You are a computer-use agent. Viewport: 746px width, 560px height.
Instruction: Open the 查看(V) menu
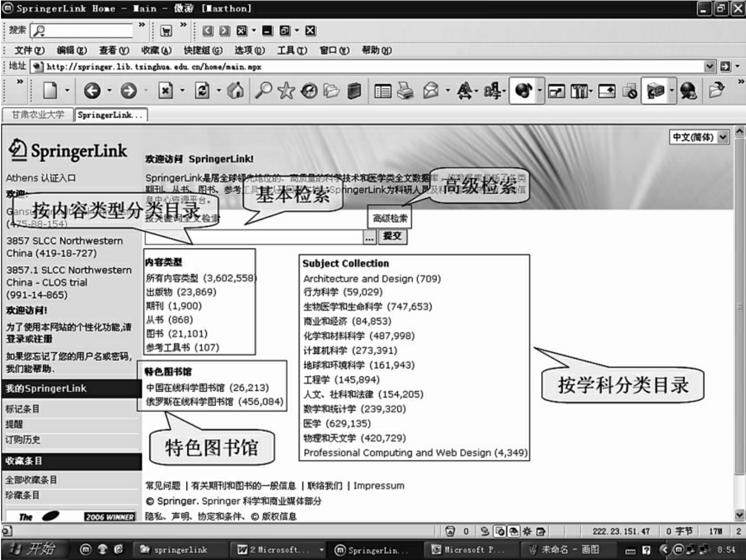point(114,50)
